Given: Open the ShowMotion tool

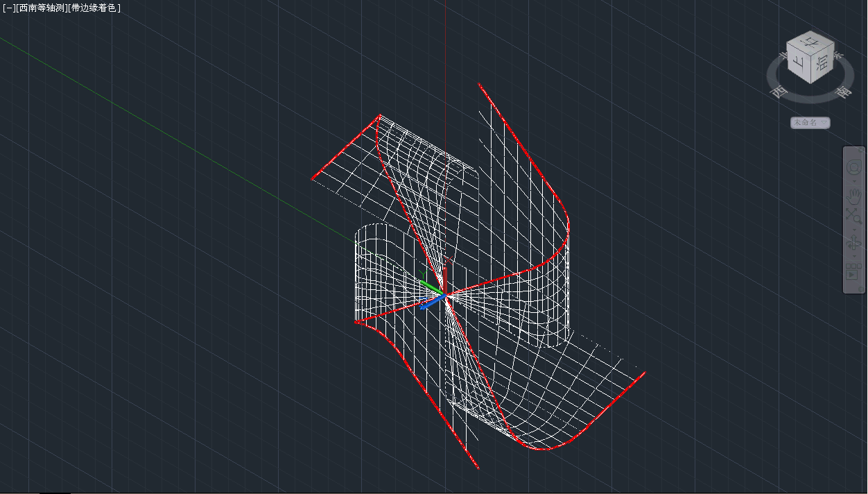Looking at the screenshot, I should [853, 271].
